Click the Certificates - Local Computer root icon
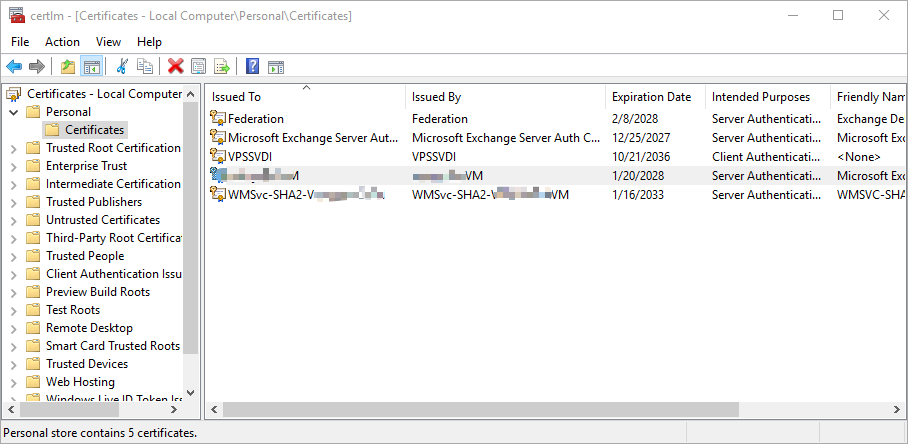This screenshot has height=444, width=908. (x=14, y=94)
